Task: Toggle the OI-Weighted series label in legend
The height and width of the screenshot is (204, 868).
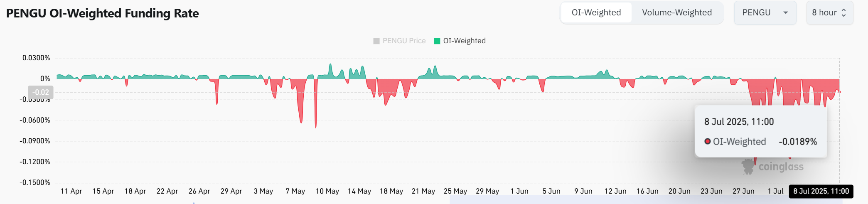Action: click(464, 41)
